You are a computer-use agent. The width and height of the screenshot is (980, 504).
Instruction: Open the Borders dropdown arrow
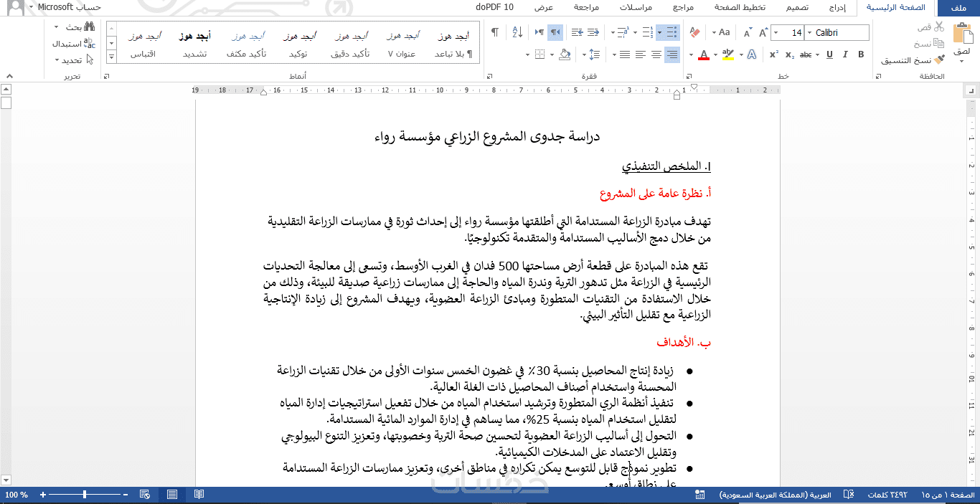tap(528, 54)
